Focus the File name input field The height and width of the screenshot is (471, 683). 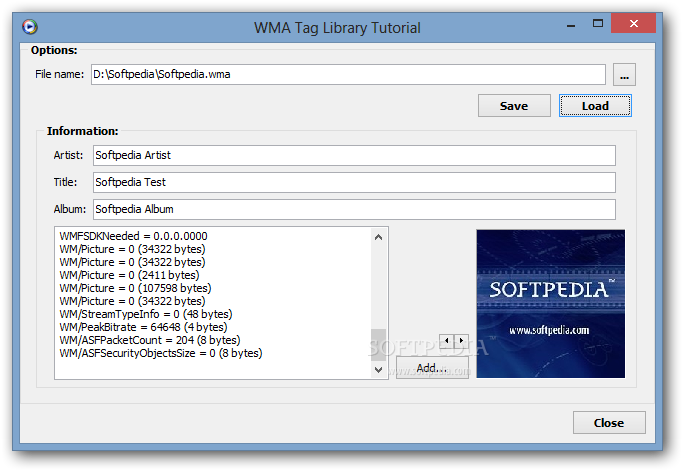[x=348, y=75]
